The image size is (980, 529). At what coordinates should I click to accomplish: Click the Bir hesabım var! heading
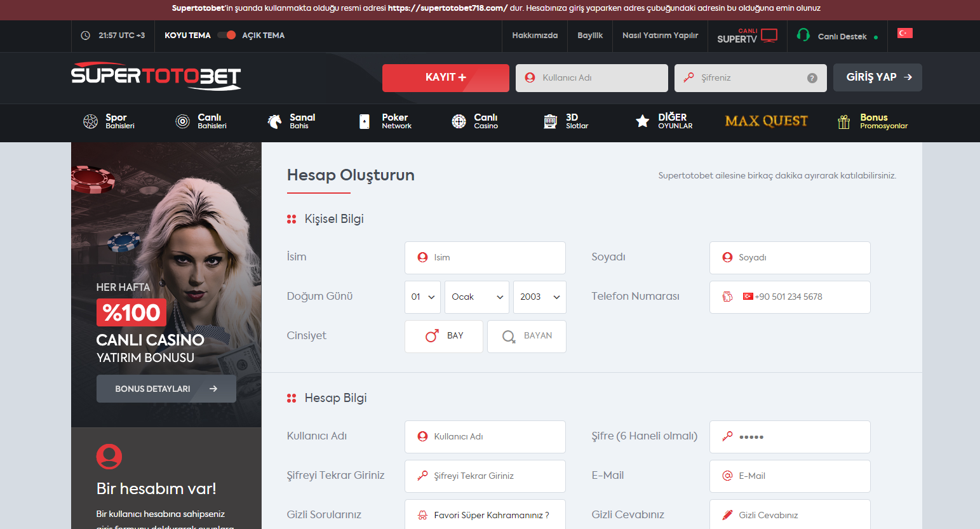point(156,488)
